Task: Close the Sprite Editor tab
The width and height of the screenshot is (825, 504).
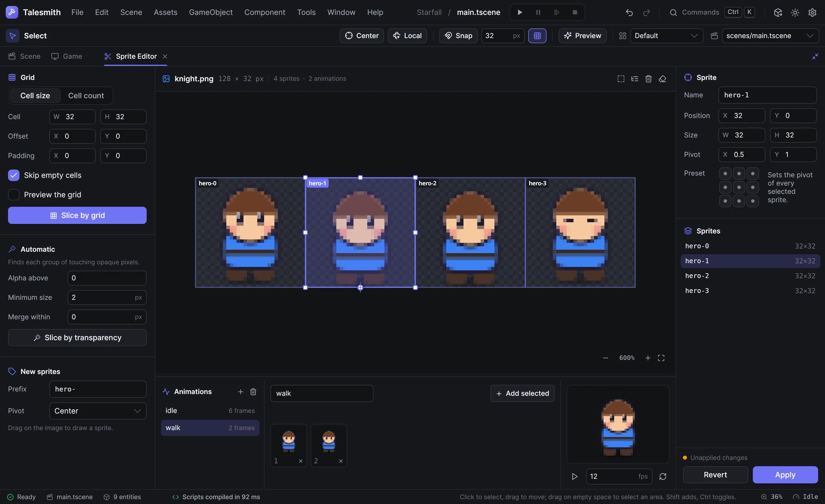Action: pyautogui.click(x=165, y=56)
